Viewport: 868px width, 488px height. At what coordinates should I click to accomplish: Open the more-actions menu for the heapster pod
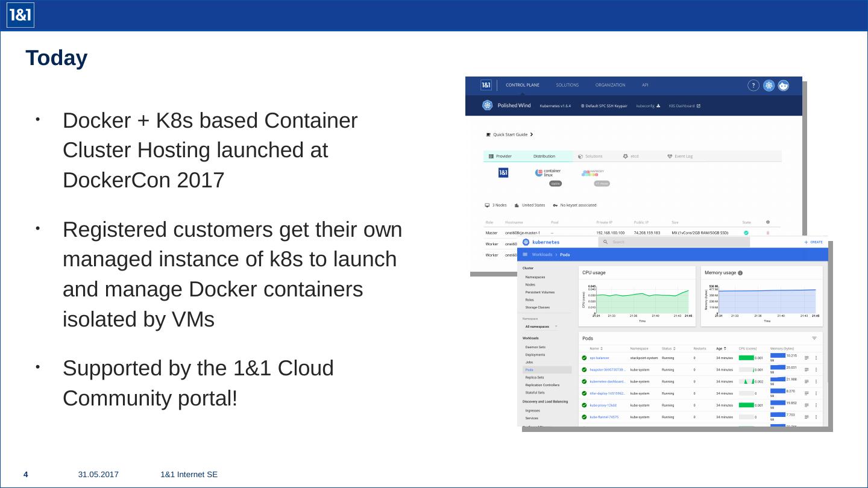point(816,370)
